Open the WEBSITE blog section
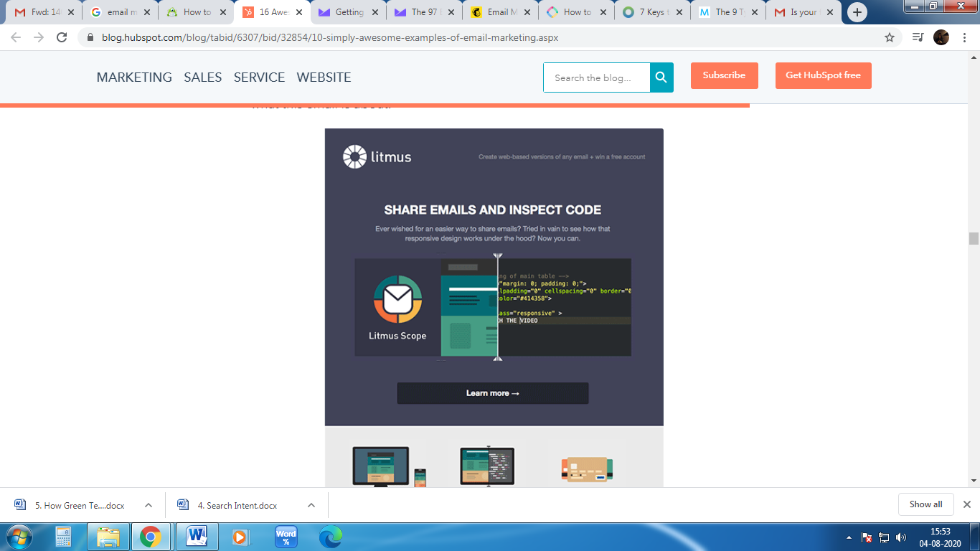The height and width of the screenshot is (551, 980). click(324, 77)
